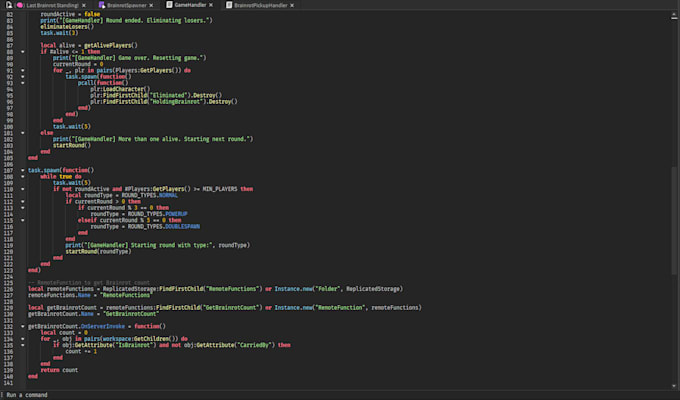This screenshot has height=400, width=680.
Task: Click the "GetBrainrotCount" string on line 130
Action: pyautogui.click(x=131, y=314)
